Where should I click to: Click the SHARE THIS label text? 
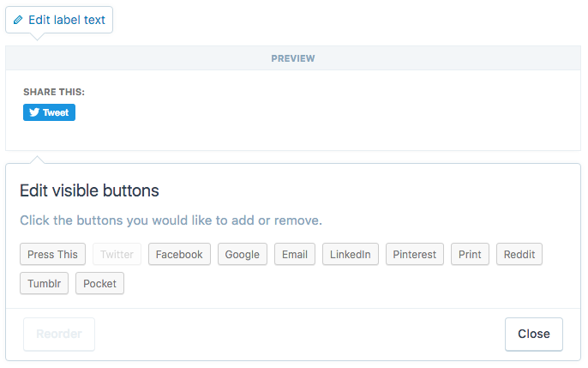pyautogui.click(x=54, y=92)
